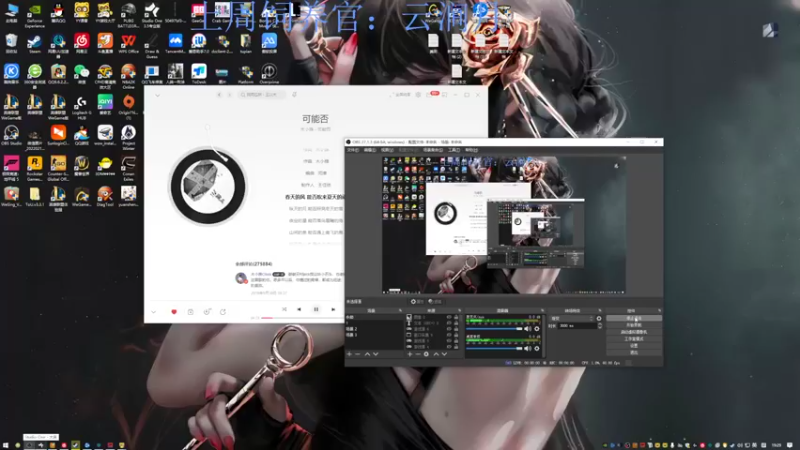The width and height of the screenshot is (800, 450).
Task: Add a new scene with the plus icon
Action: click(x=349, y=354)
